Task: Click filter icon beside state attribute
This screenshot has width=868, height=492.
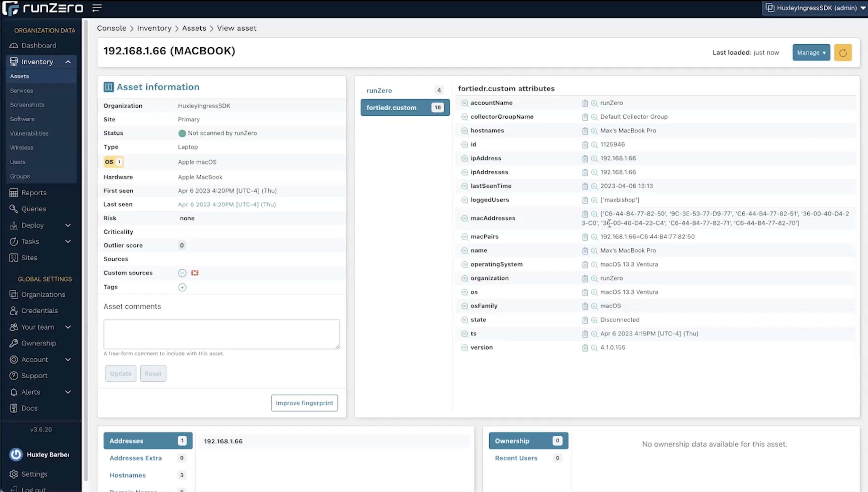Action: coord(464,320)
